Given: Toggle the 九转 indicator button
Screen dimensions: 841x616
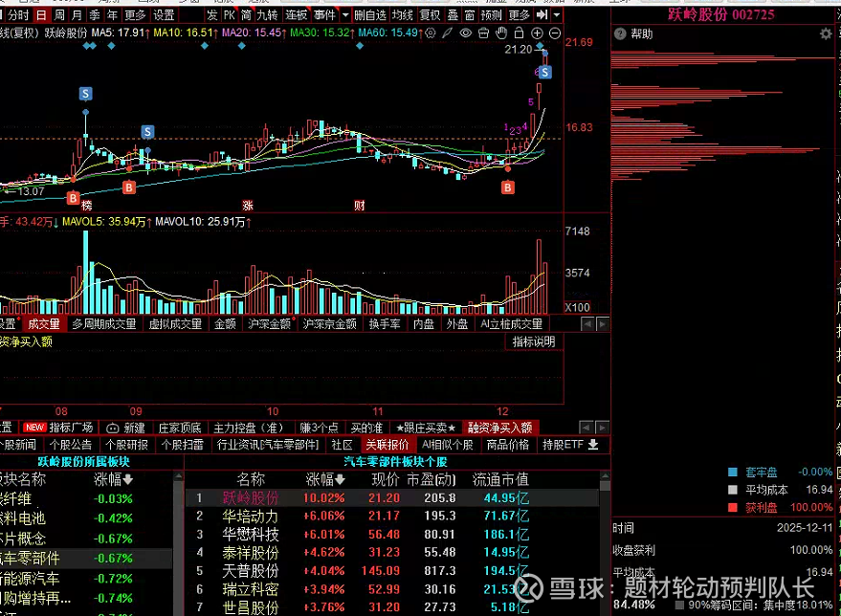Looking at the screenshot, I should (267, 15).
